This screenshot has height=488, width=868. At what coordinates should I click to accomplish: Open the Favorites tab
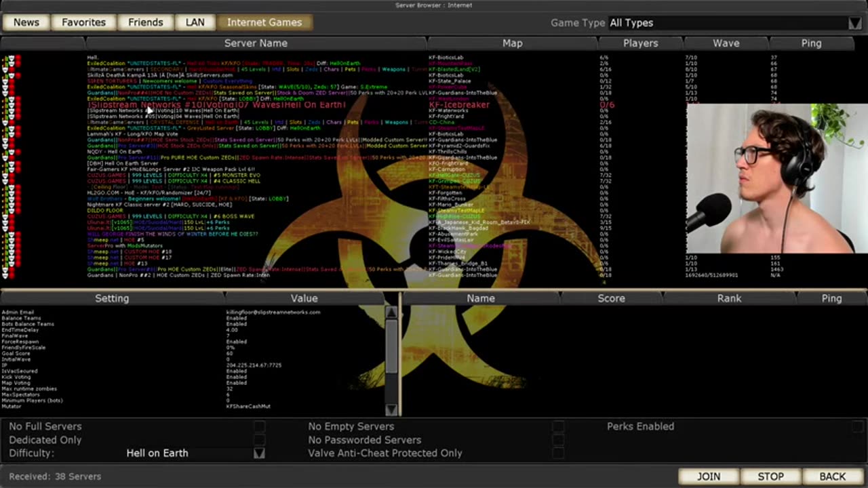83,22
